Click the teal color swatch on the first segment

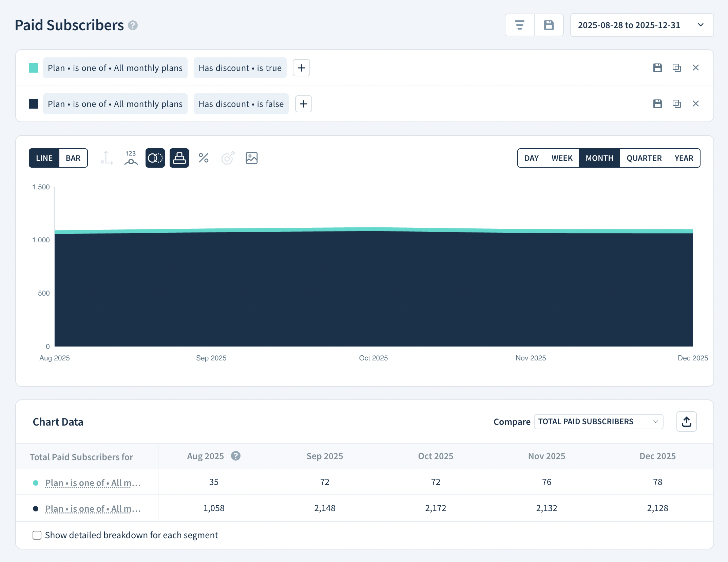(x=34, y=68)
